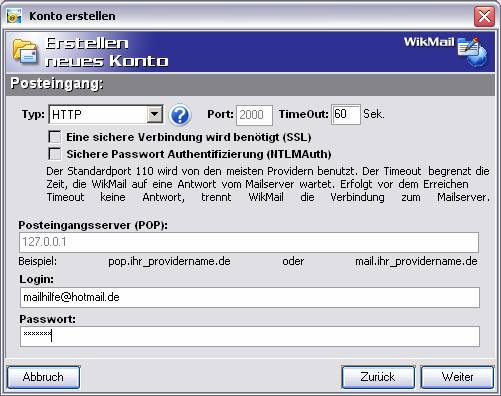This screenshot has width=501, height=396.
Task: Click the blue question mark help icon
Action: tap(180, 115)
